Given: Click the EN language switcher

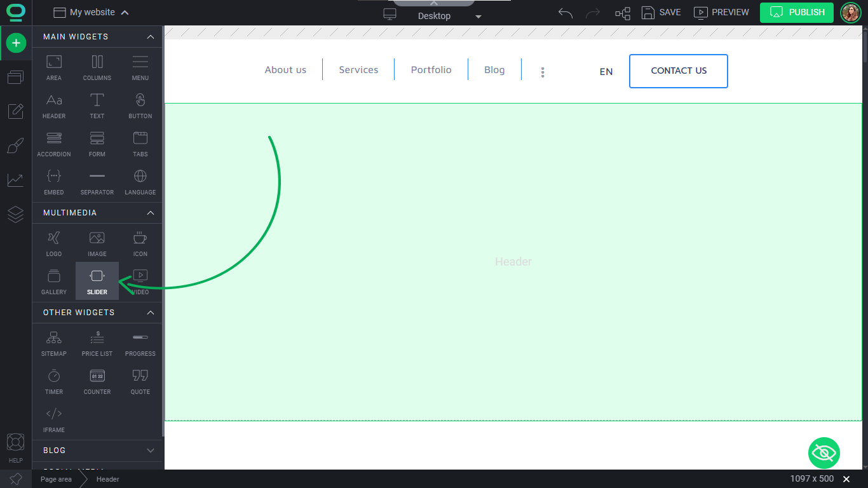Looking at the screenshot, I should [x=606, y=72].
